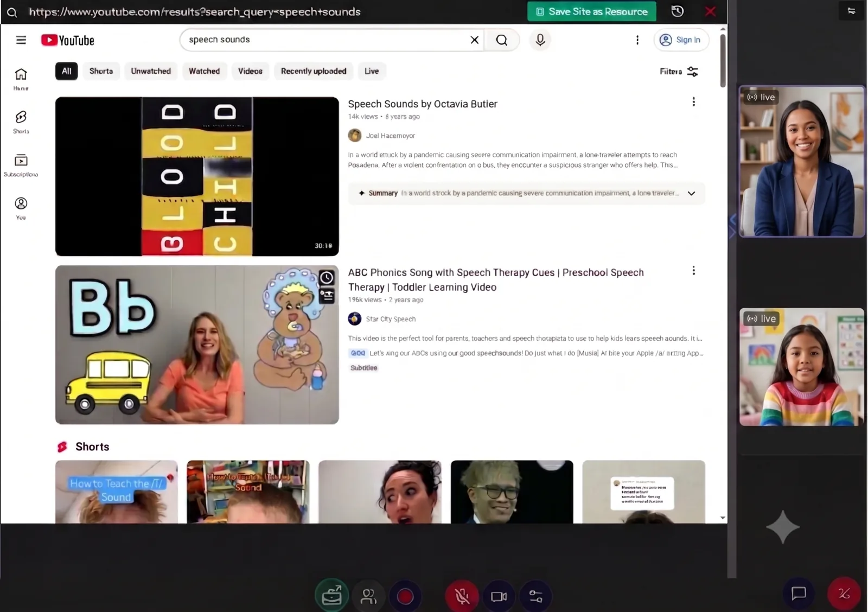Click the '14k views' text
The width and height of the screenshot is (868, 612).
pyautogui.click(x=363, y=117)
